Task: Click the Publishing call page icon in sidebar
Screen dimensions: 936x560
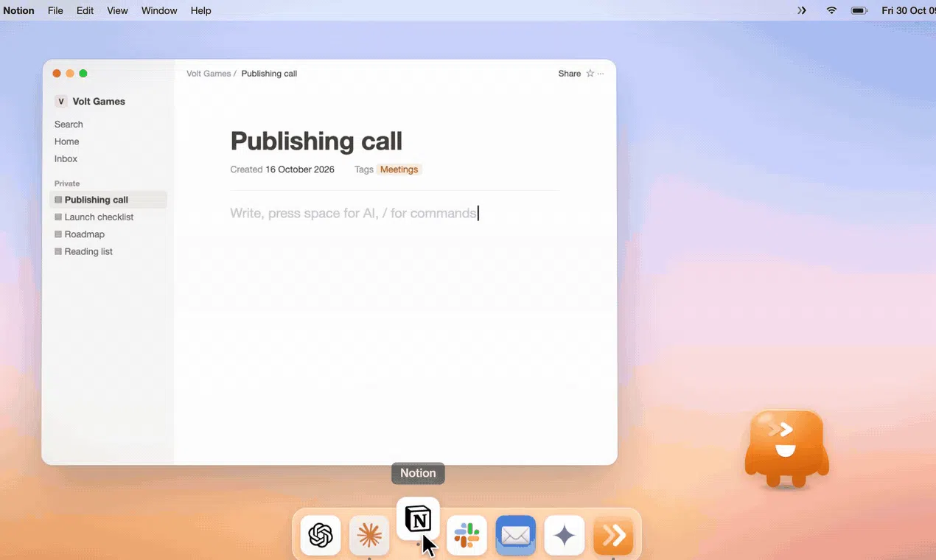Action: [58, 200]
